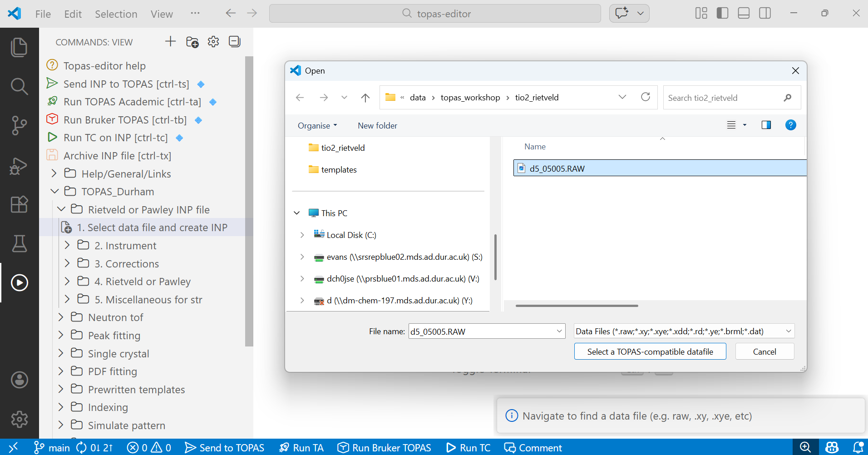Screen dimensions: 868x455
Task: Click Select a TOPAS-compatible datafile button
Action: pyautogui.click(x=650, y=351)
